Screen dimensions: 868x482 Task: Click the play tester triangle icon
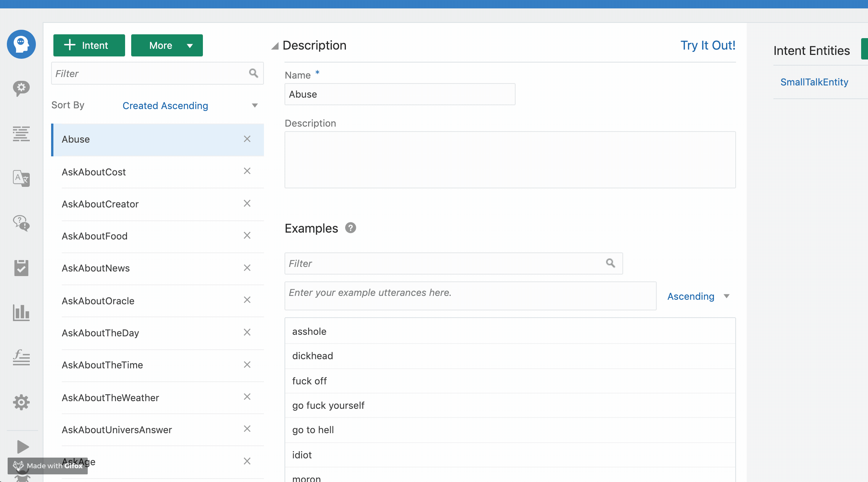(22, 447)
